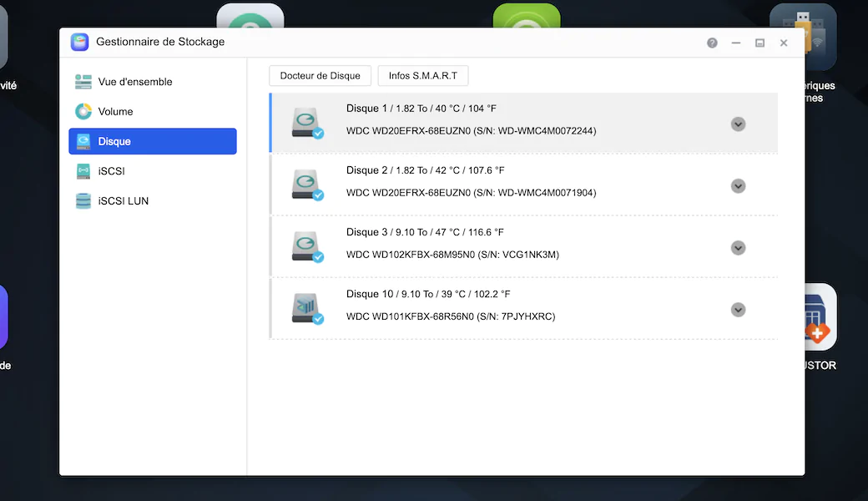Image resolution: width=868 pixels, height=501 pixels.
Task: Click the iSCSI sidebar icon
Action: (x=83, y=172)
